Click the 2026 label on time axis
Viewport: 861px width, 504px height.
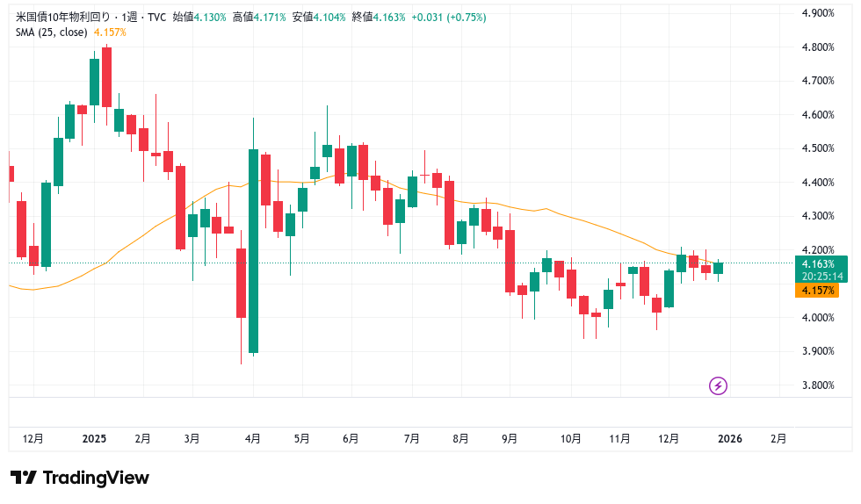[729, 438]
